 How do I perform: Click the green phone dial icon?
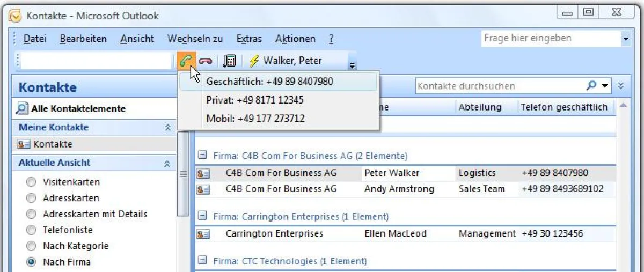pyautogui.click(x=187, y=61)
